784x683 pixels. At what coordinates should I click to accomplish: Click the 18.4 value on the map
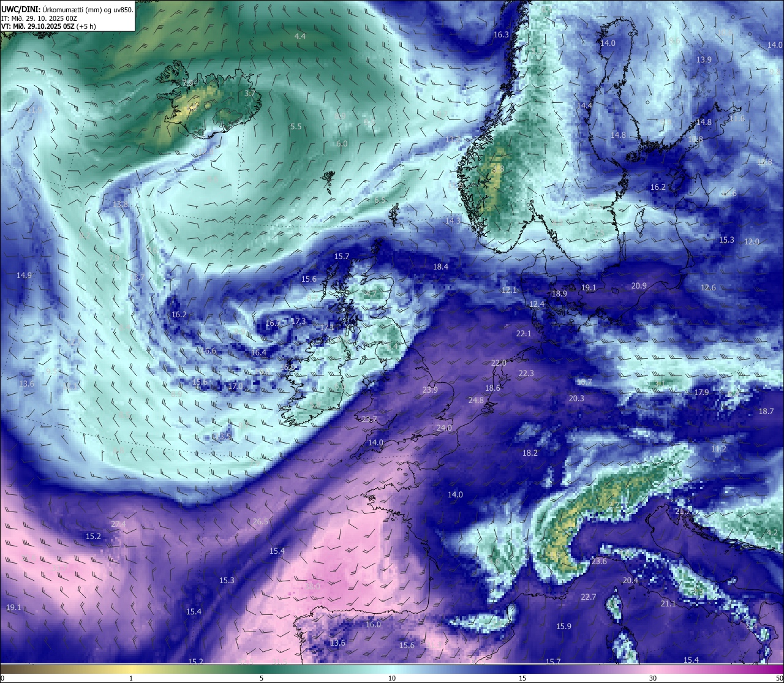click(440, 267)
